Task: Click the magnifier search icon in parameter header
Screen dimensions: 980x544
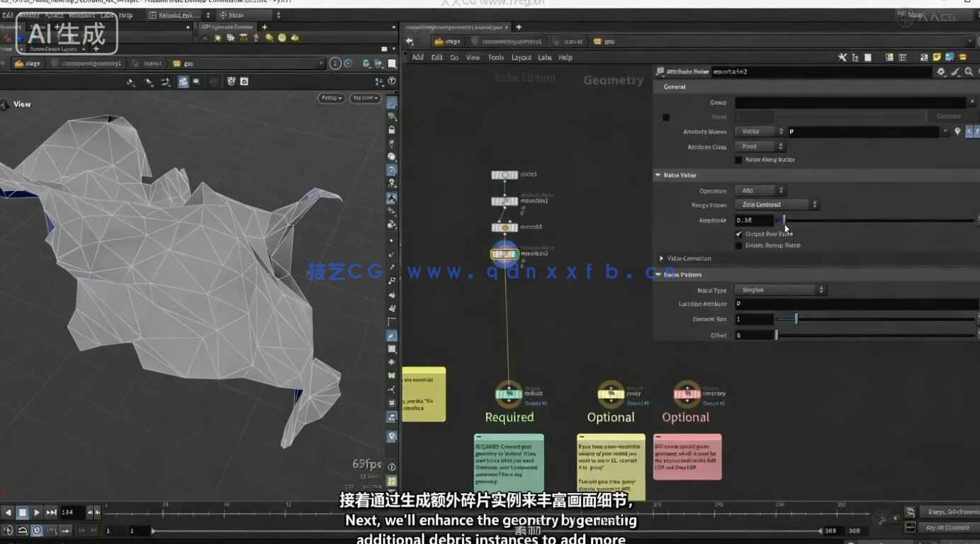Action: click(969, 72)
